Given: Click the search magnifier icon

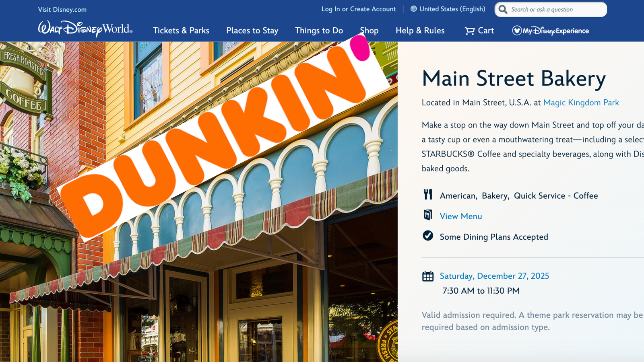Looking at the screenshot, I should 503,9.
